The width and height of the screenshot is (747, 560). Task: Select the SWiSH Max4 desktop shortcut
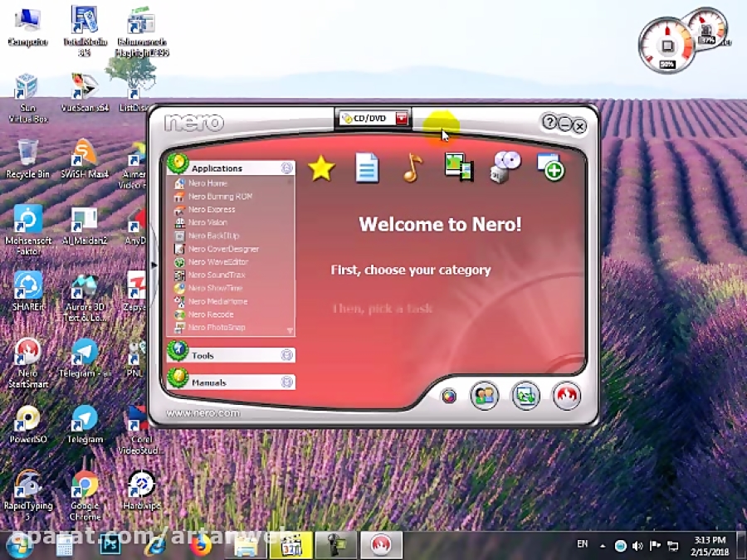[x=85, y=158]
